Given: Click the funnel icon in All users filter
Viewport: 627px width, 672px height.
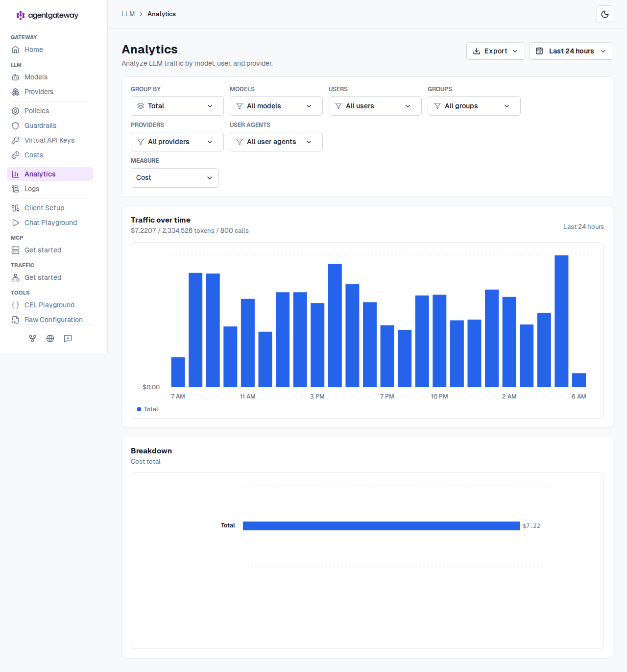Looking at the screenshot, I should (x=338, y=106).
